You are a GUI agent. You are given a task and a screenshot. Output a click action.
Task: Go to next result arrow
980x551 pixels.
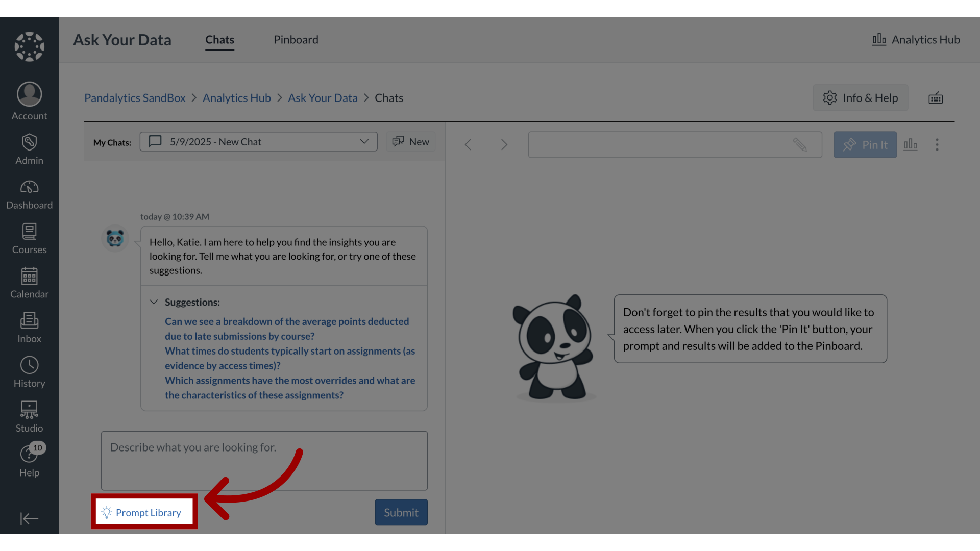(x=504, y=145)
